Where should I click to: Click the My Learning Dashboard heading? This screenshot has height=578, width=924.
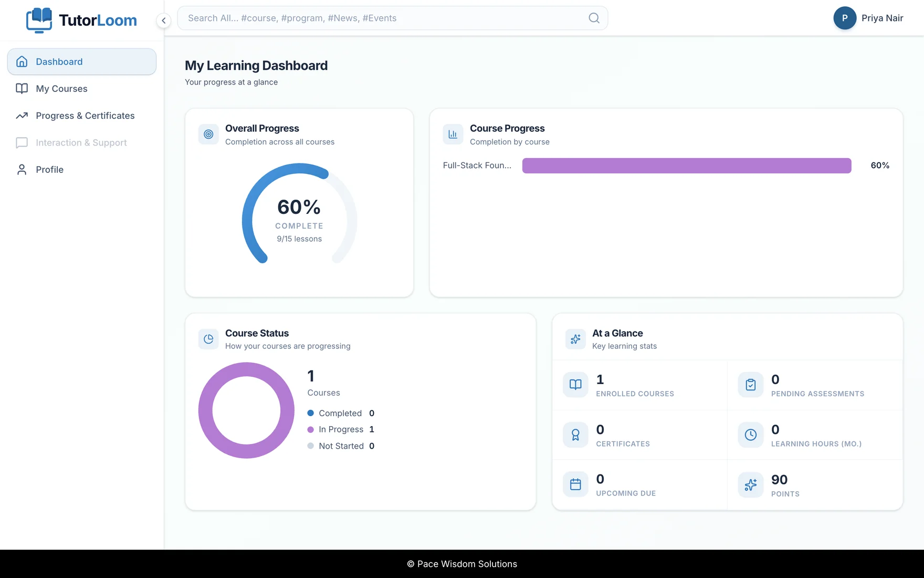point(256,66)
